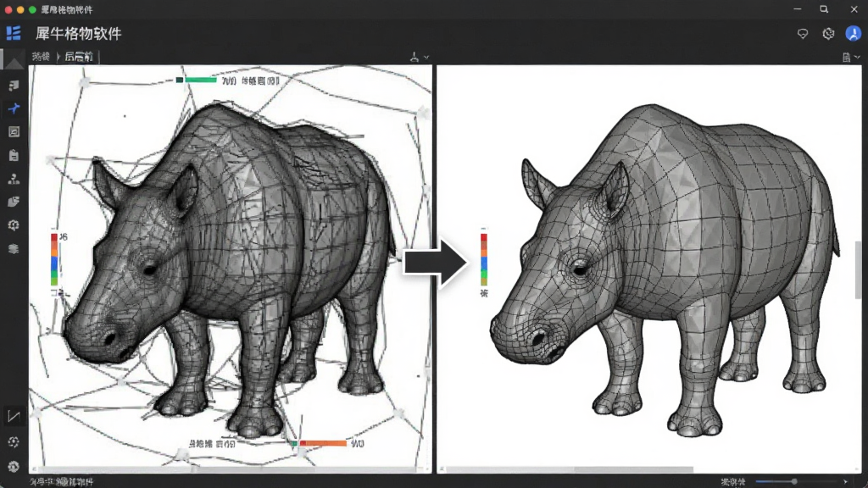
Task: Click the orange progress bar at left viewport bottom
Action: point(322,443)
